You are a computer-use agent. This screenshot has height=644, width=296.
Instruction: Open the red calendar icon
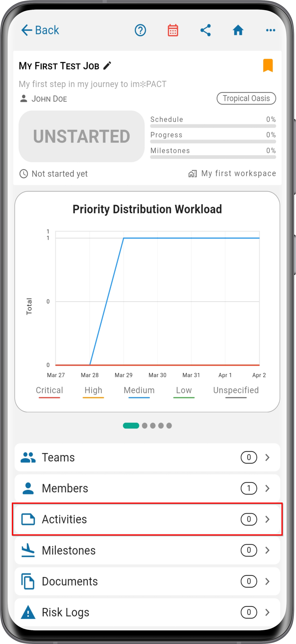click(173, 30)
